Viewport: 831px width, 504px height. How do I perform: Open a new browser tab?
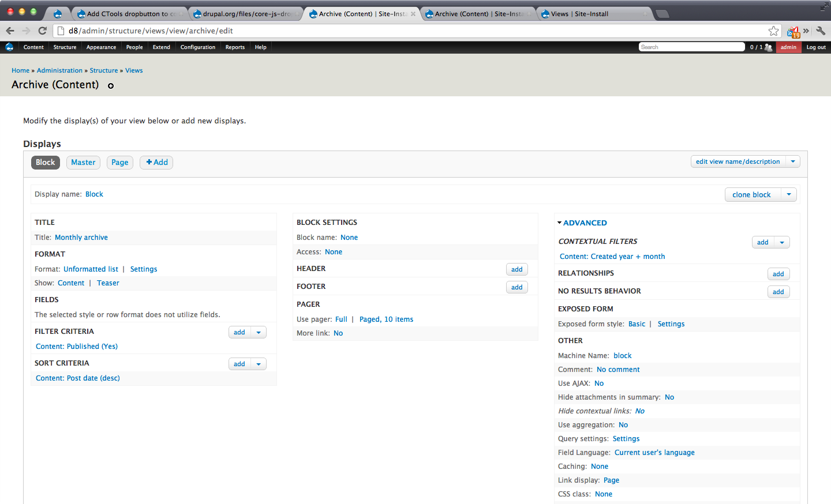coord(662,14)
